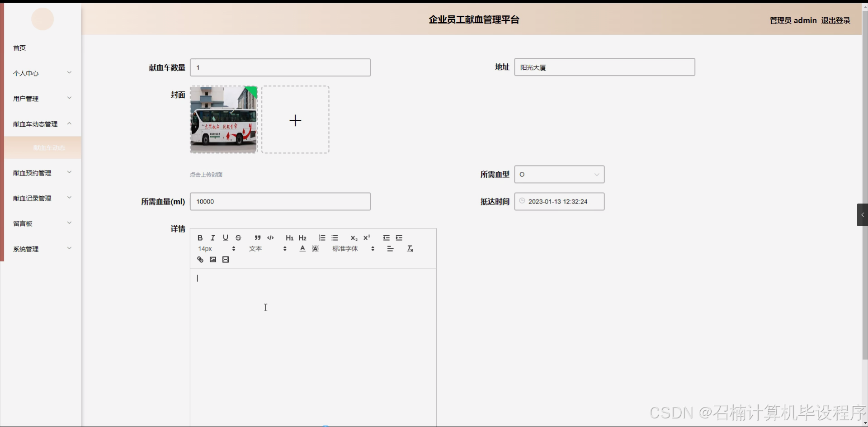Open the collapsed side panel arrow tab
868x427 pixels.
point(863,215)
